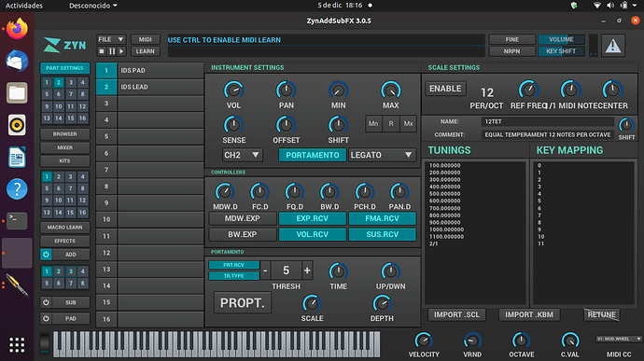Decrease threshold with minus button
This screenshot has height=361, width=644.
(x=265, y=271)
